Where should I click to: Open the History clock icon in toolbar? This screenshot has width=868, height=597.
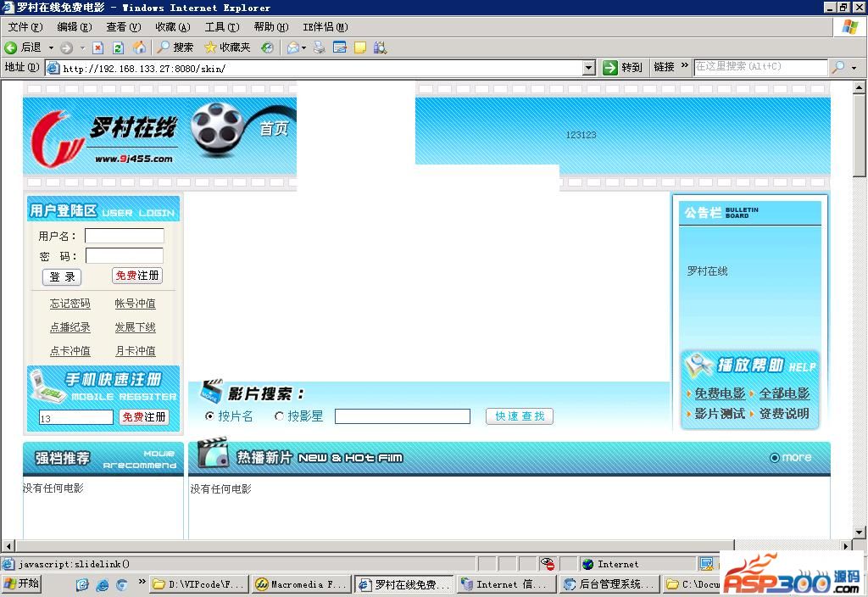[x=267, y=47]
